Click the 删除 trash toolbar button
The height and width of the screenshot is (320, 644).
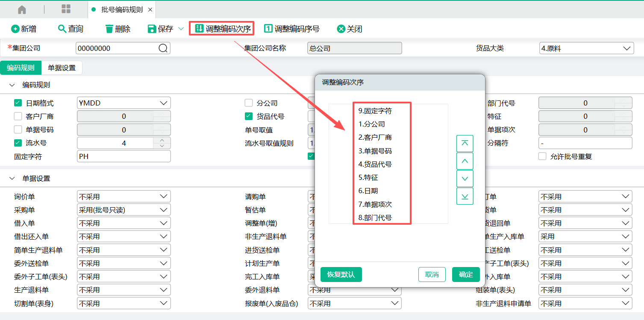(118, 29)
